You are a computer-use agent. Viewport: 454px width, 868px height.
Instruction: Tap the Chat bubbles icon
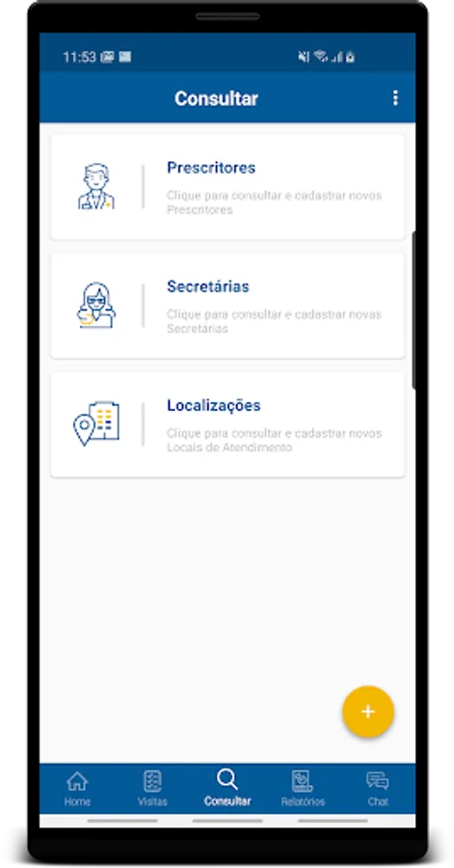[378, 781]
